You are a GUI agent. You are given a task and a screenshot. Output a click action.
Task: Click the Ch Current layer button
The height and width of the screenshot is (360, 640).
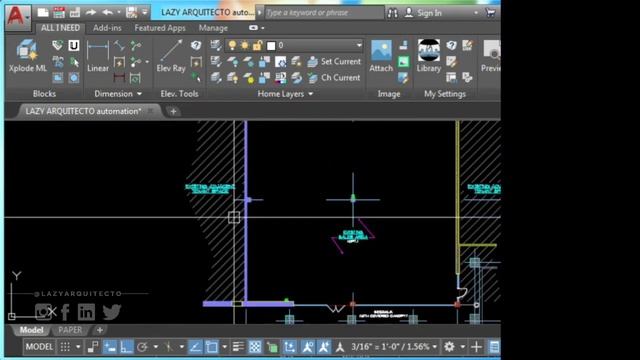[334, 78]
